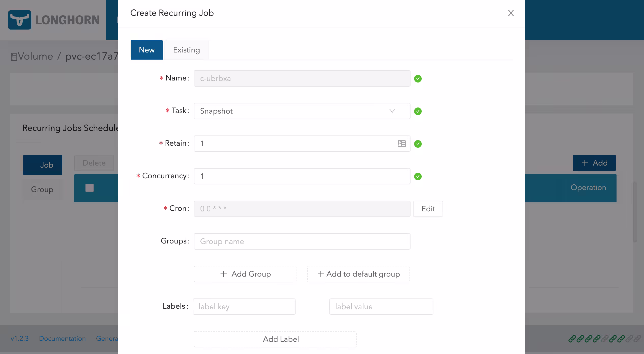Click the green checkmark beside Task
Viewport: 644px width, 354px height.
(418, 111)
